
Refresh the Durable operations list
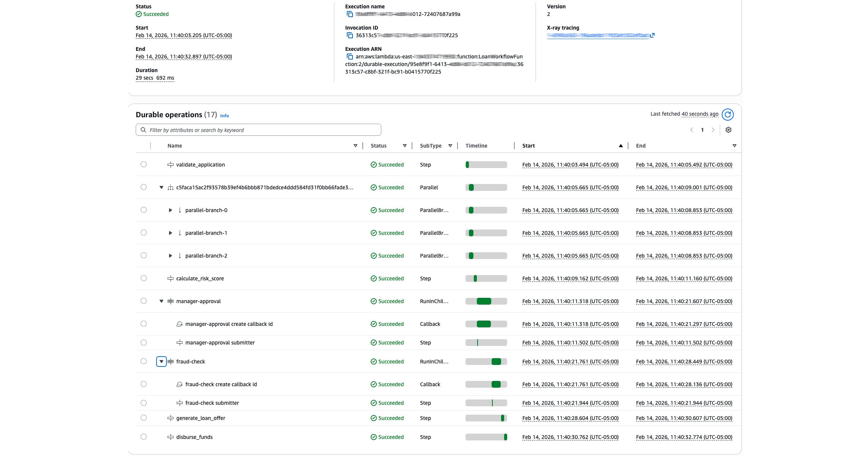click(727, 114)
